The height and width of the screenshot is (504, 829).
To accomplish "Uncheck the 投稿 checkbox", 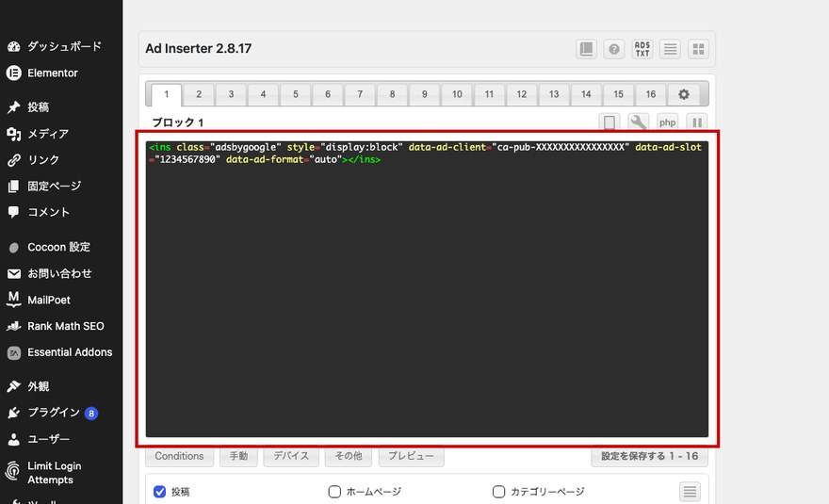I will pos(159,492).
